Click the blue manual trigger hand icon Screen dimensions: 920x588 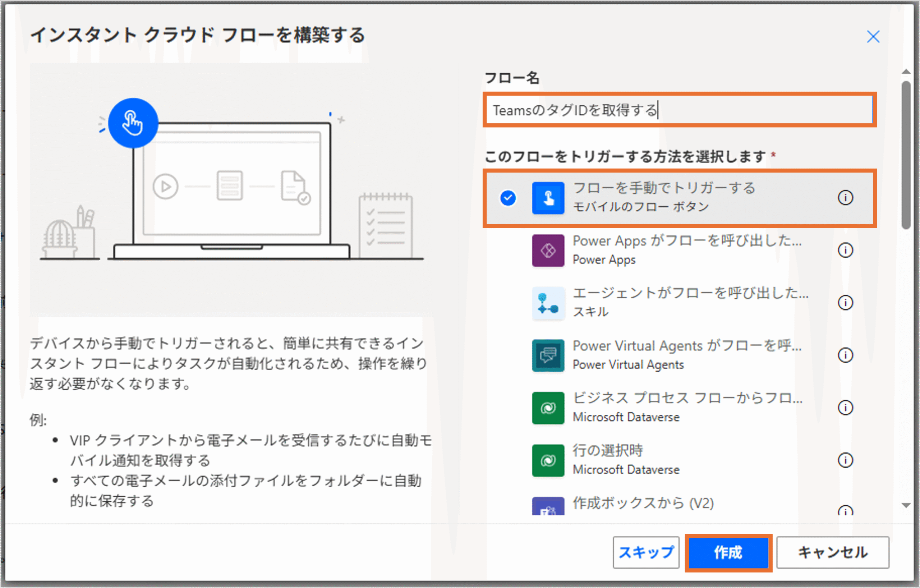[x=548, y=198]
